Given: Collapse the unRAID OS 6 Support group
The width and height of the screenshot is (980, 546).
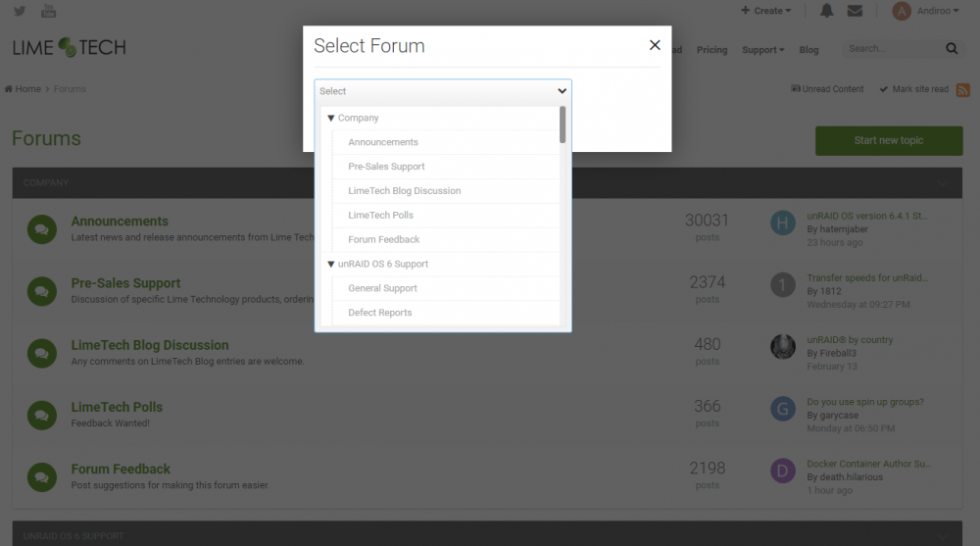Looking at the screenshot, I should click(x=330, y=264).
